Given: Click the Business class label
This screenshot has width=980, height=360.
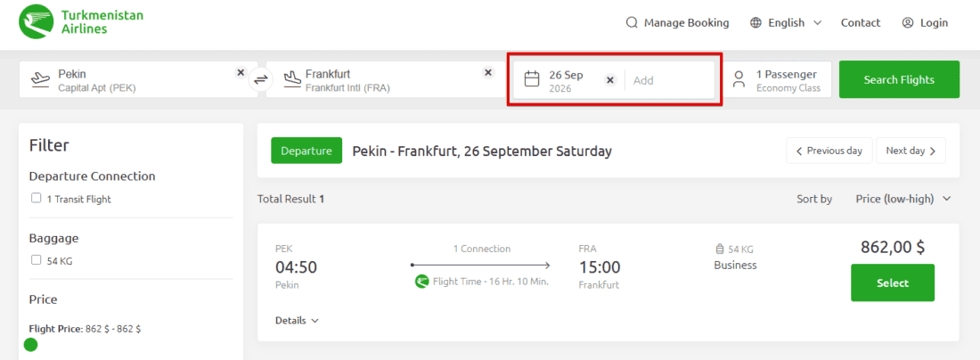Looking at the screenshot, I should pos(736,265).
